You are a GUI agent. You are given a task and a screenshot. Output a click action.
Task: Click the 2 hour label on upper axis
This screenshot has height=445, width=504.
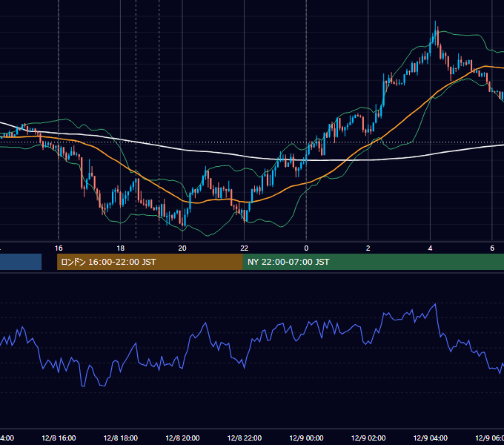[368, 248]
